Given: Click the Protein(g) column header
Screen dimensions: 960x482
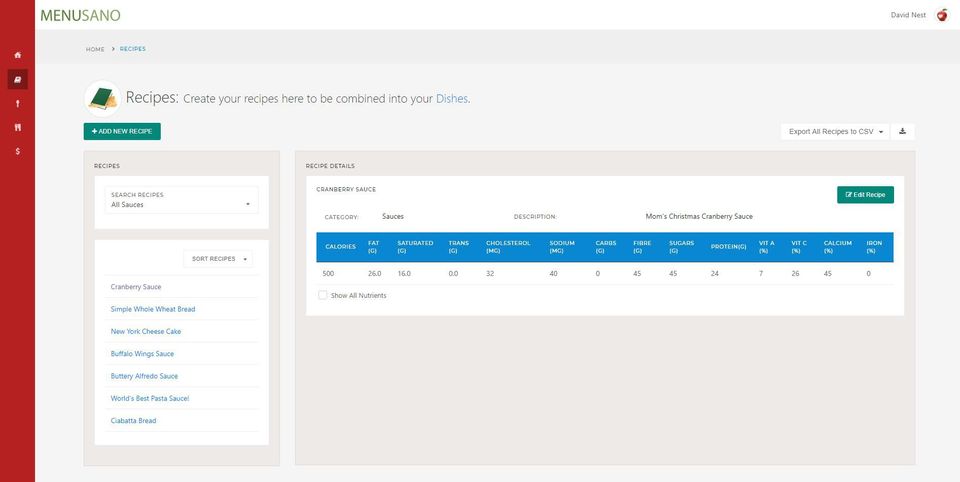Looking at the screenshot, I should 729,247.
